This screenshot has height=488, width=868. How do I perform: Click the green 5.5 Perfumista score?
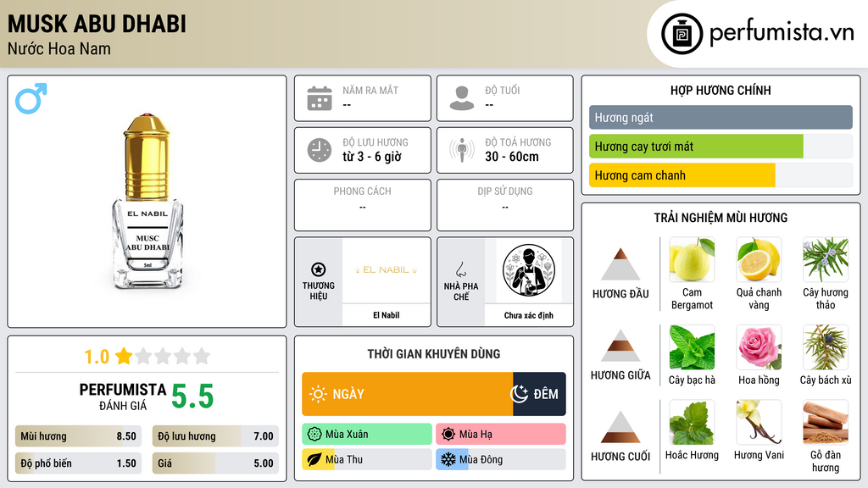[x=192, y=396]
